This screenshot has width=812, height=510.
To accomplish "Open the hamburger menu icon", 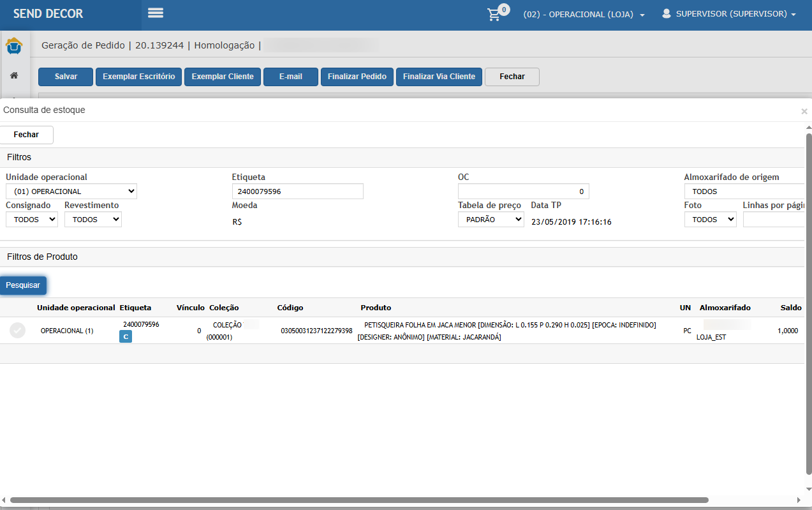I will [156, 13].
